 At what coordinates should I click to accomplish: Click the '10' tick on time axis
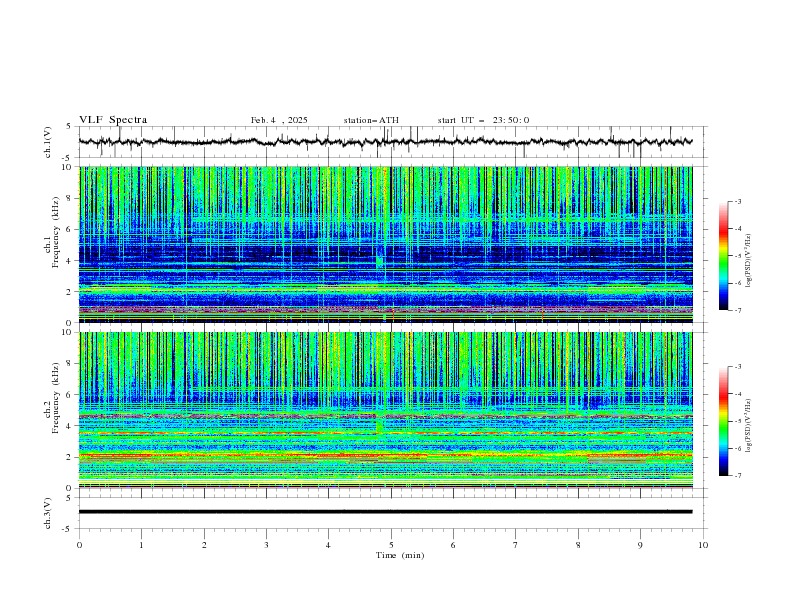click(703, 545)
